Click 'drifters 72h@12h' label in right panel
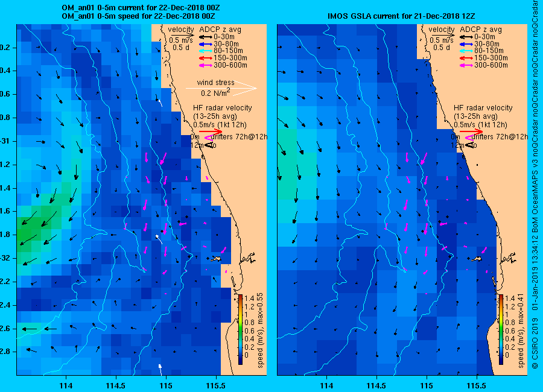 click(500, 137)
